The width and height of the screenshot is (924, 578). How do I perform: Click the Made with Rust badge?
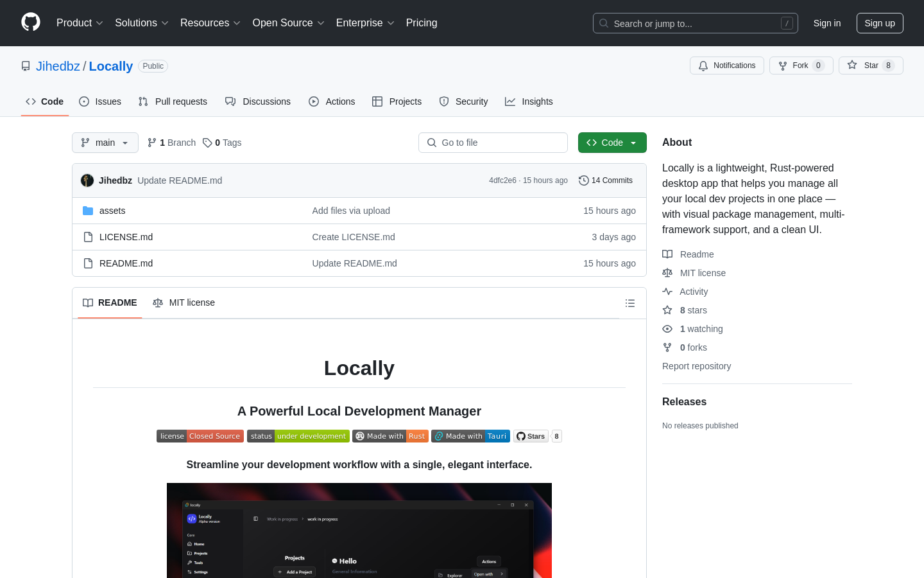coord(390,436)
